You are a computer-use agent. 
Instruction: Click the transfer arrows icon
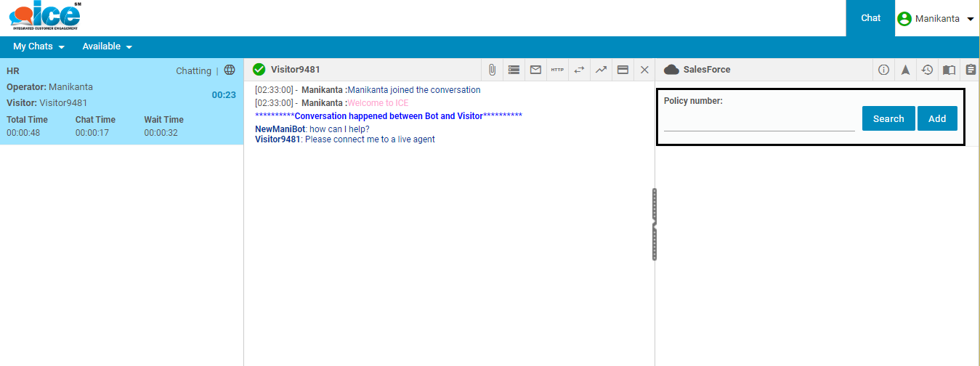(x=579, y=70)
